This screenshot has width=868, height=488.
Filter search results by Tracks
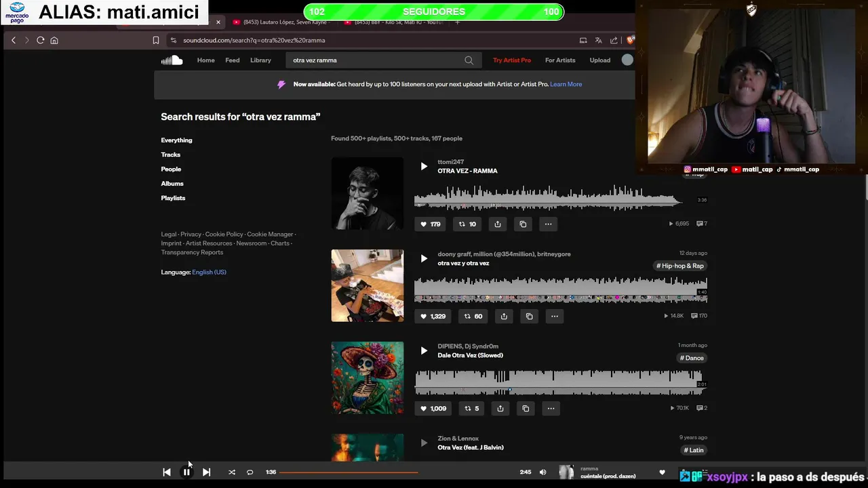point(170,155)
